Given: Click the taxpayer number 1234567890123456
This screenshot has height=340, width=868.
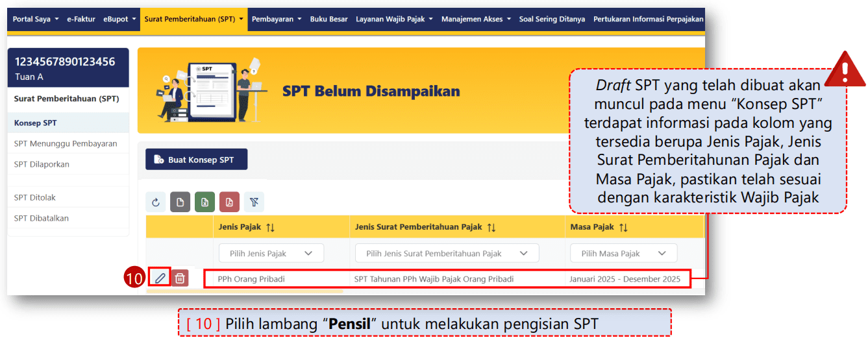Looking at the screenshot, I should click(x=65, y=62).
